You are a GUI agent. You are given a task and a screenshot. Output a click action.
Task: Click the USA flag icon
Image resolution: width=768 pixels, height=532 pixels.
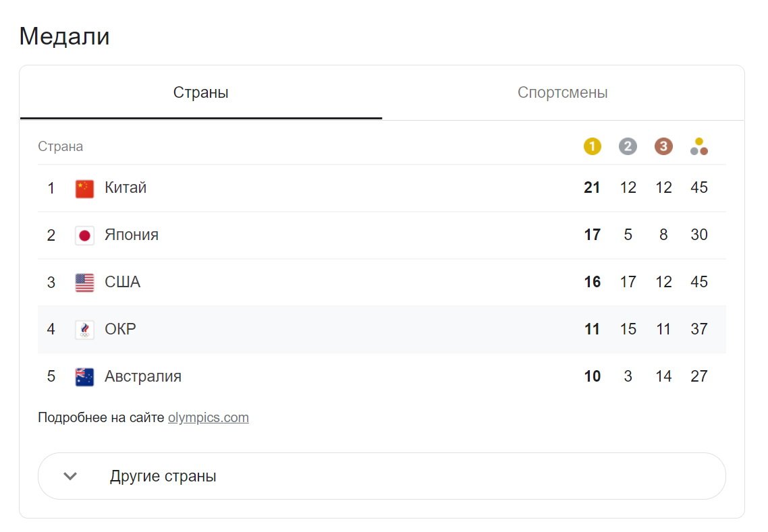coord(84,283)
